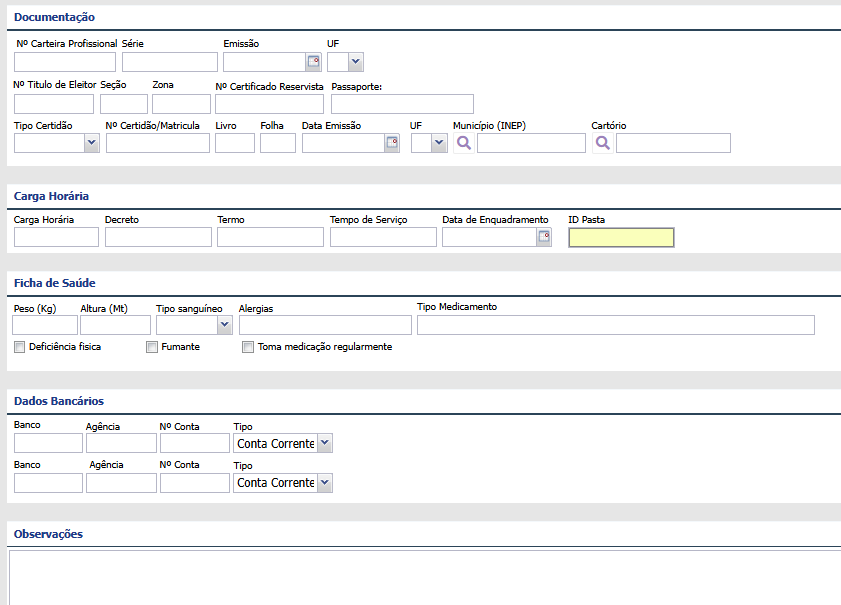The image size is (841, 605).
Task: Click the Cartório search magnifier icon
Action: (603, 143)
